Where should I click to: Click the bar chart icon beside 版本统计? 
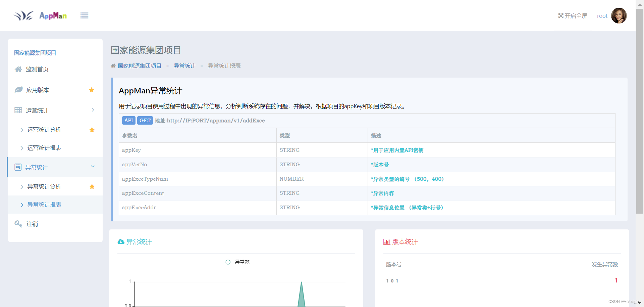point(387,242)
